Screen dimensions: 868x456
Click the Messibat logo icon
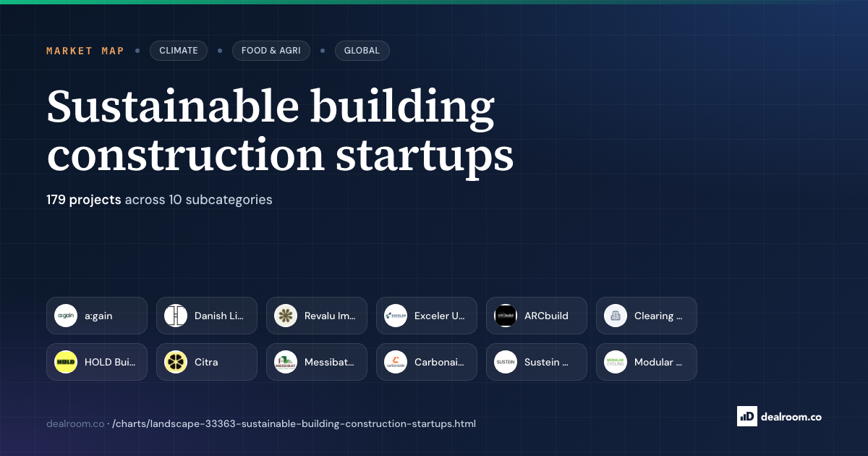286,362
